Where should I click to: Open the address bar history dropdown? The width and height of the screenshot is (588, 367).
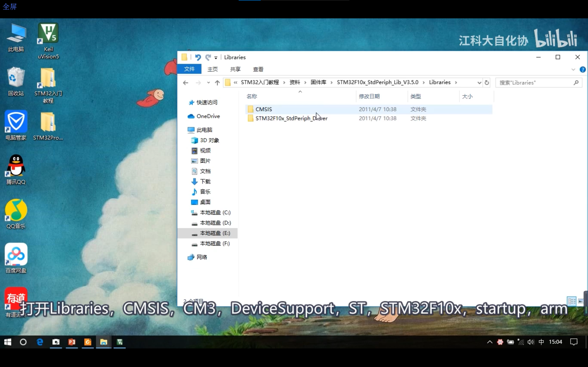tap(479, 83)
